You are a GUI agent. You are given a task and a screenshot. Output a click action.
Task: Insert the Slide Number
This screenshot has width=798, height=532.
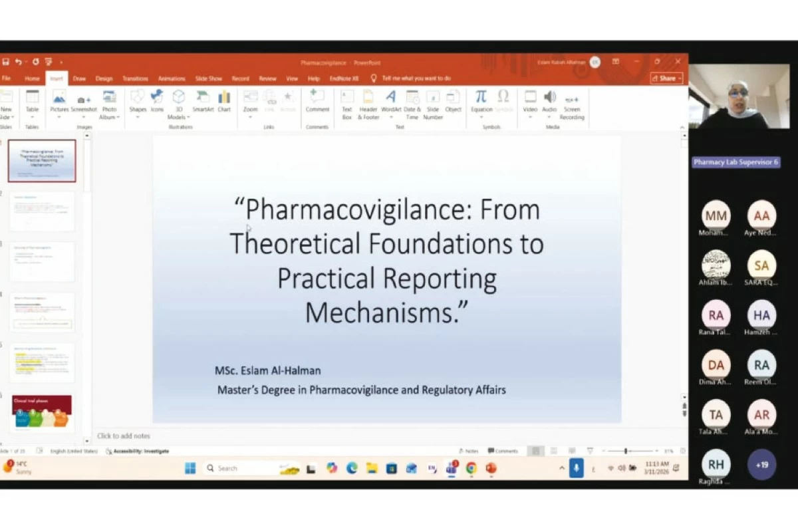pos(433,105)
